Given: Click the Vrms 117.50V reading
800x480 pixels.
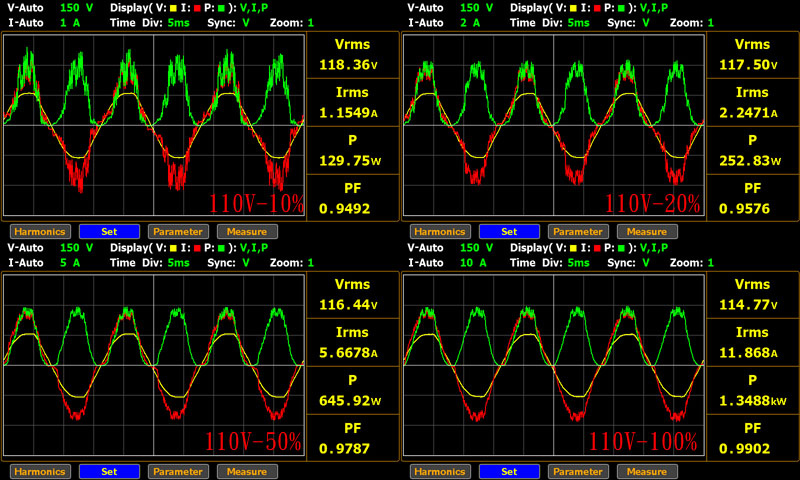Looking at the screenshot, I should pos(748,65).
